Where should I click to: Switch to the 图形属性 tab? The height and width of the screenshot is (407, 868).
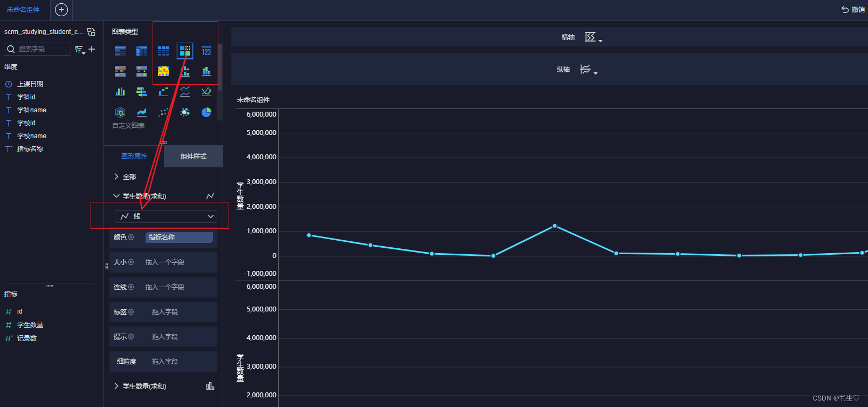click(x=134, y=157)
